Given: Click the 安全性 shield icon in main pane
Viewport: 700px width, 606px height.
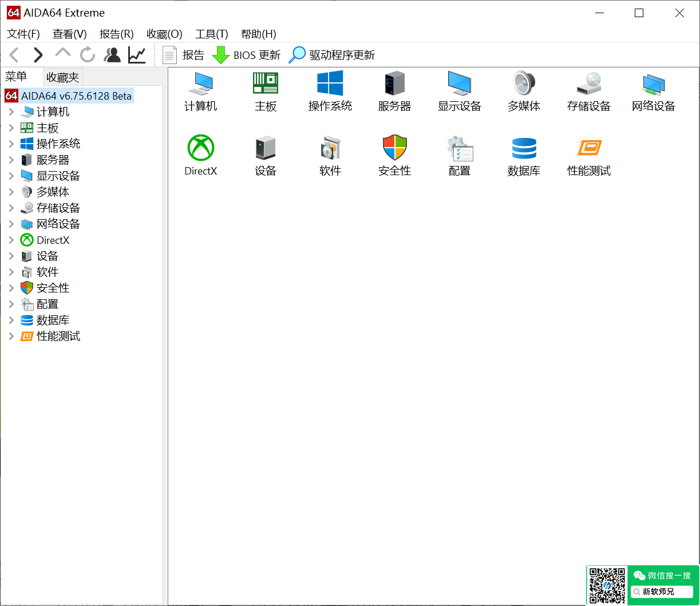Looking at the screenshot, I should (395, 148).
